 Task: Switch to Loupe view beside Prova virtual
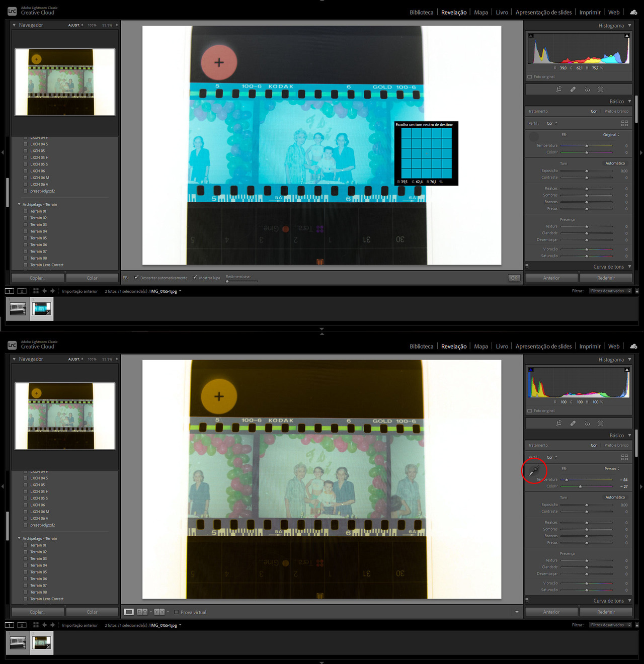[129, 612]
